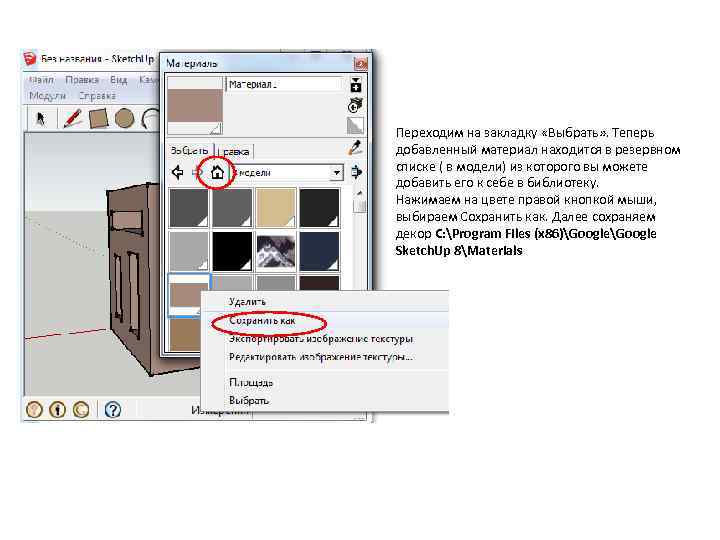Select the Rectangle tool
720x540 pixels.
(x=98, y=118)
